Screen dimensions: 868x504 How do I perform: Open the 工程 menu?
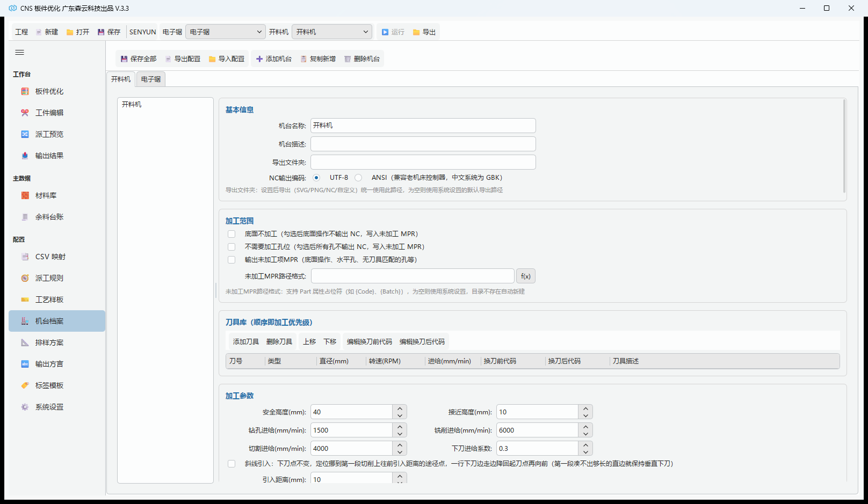[21, 32]
